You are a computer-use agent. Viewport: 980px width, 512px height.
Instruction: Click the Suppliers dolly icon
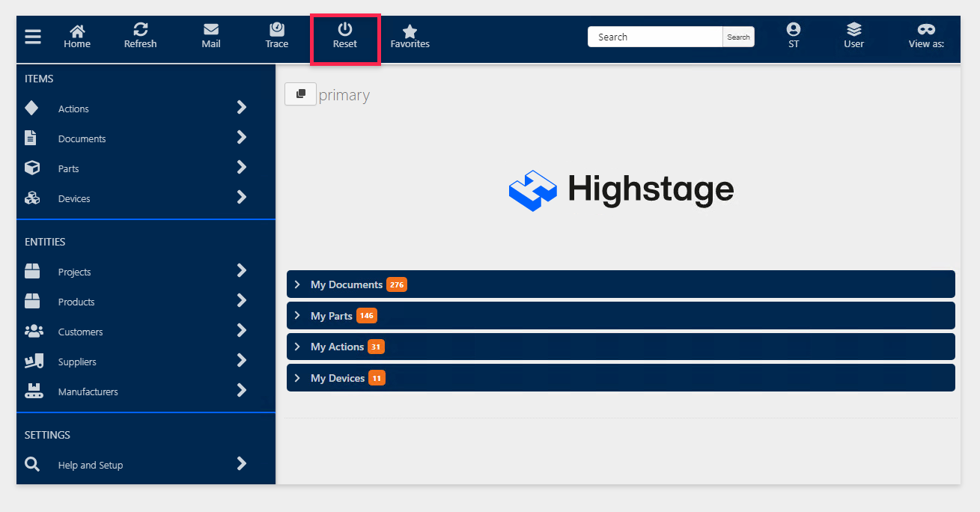click(x=33, y=361)
